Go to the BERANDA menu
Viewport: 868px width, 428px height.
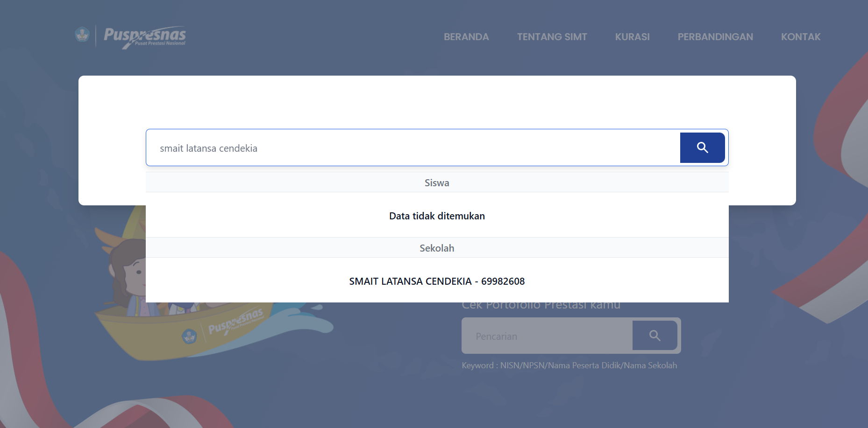click(466, 37)
